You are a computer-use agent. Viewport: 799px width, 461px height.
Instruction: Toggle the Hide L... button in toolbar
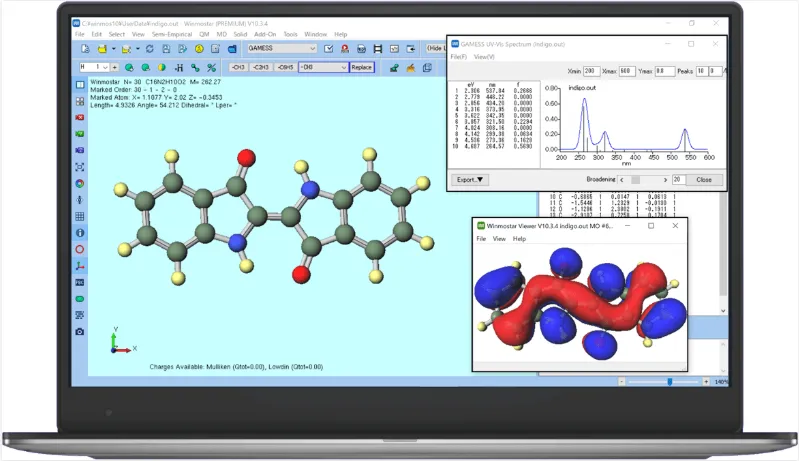pos(436,48)
